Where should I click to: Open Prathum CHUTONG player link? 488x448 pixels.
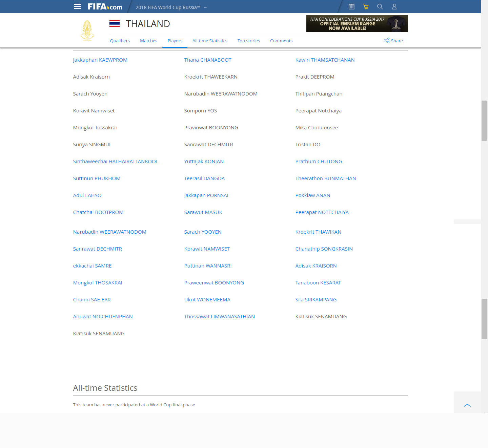[319, 162]
